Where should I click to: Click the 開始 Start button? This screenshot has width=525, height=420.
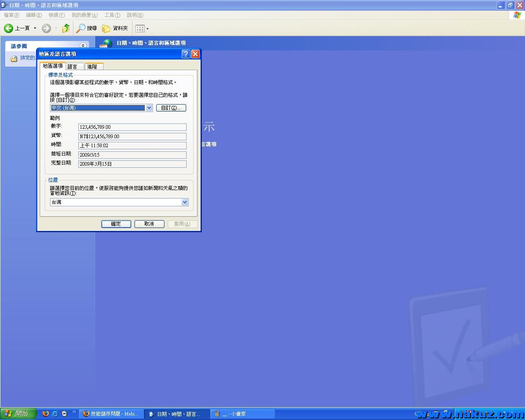[x=18, y=413]
